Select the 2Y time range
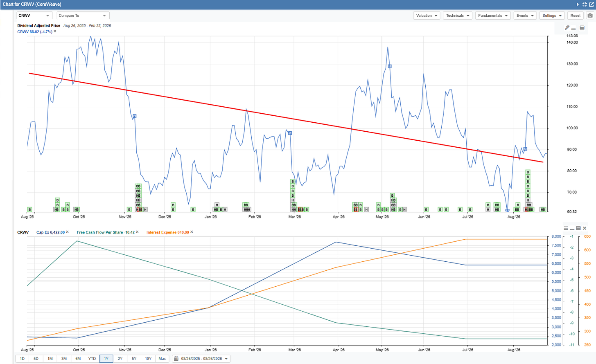The width and height of the screenshot is (596, 364). pos(120,359)
